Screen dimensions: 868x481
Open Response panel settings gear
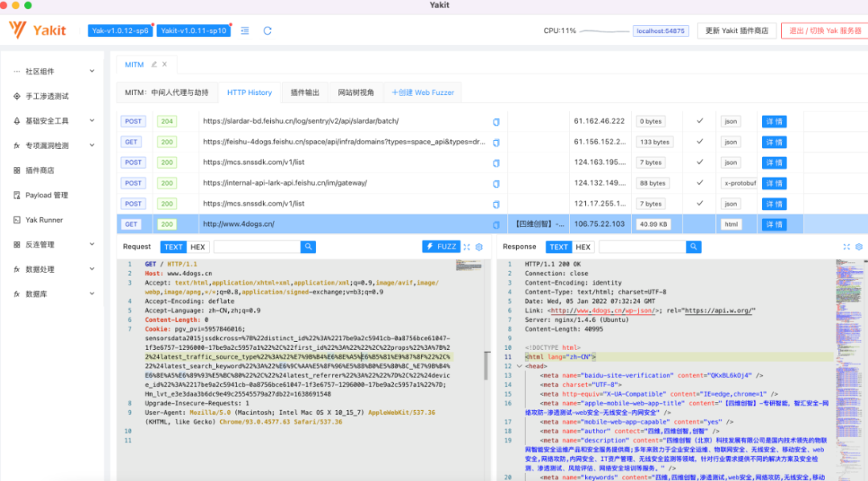coord(859,247)
